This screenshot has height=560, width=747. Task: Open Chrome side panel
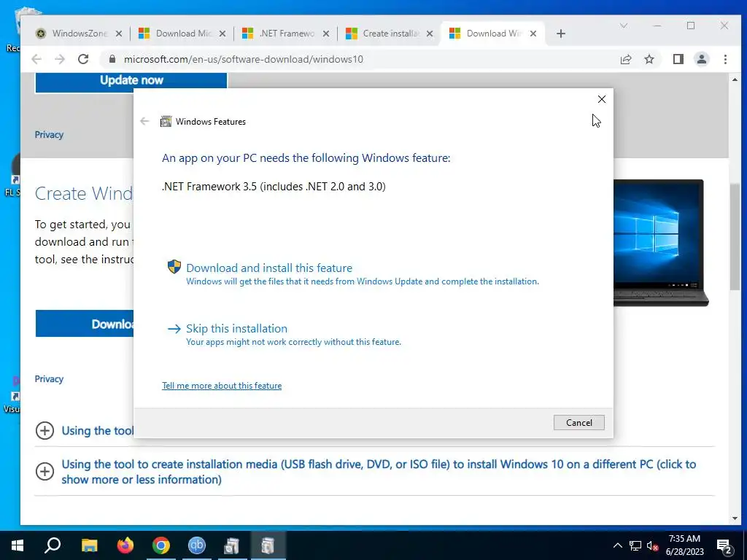[x=678, y=59]
